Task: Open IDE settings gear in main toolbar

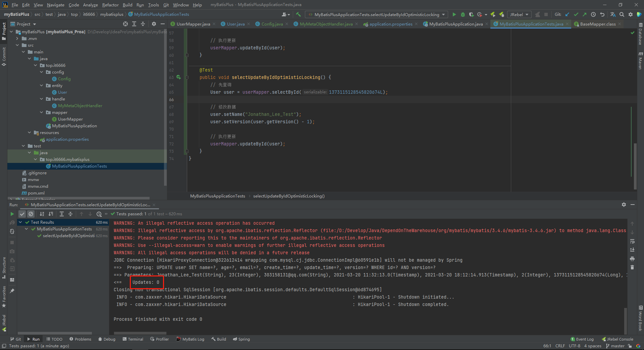Action: 631,14
